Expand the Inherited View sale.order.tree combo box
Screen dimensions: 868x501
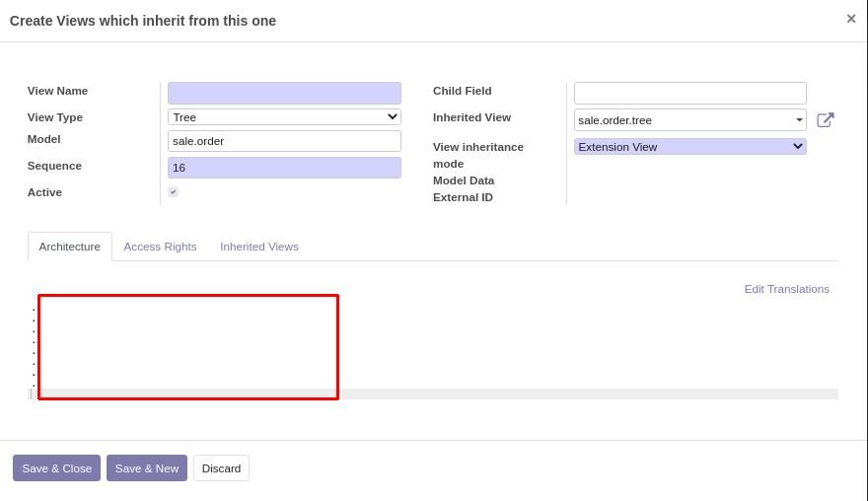(689, 120)
